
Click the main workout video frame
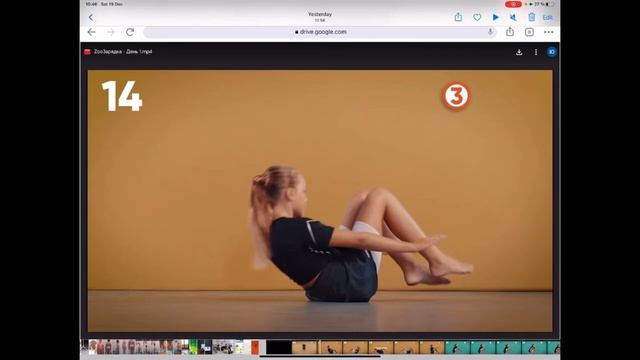[320, 201]
